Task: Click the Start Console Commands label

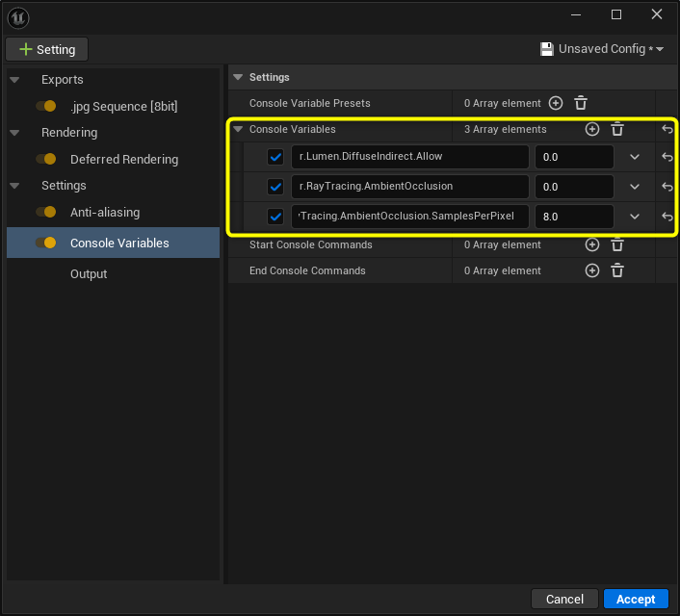Action: coord(310,244)
